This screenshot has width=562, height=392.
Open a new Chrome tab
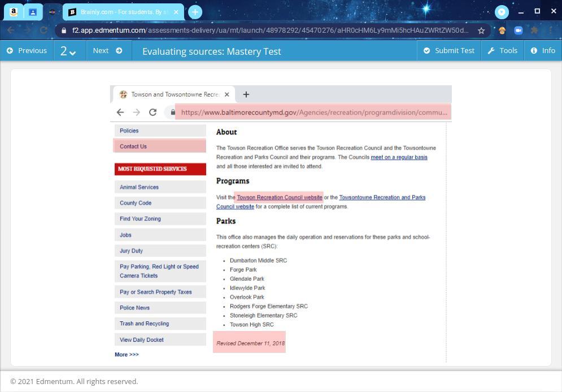pyautogui.click(x=195, y=12)
